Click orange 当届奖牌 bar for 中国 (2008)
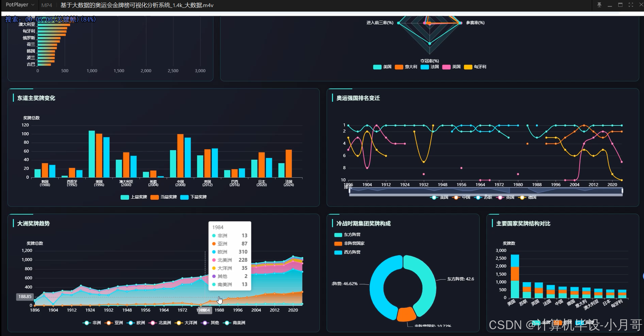 [180, 156]
